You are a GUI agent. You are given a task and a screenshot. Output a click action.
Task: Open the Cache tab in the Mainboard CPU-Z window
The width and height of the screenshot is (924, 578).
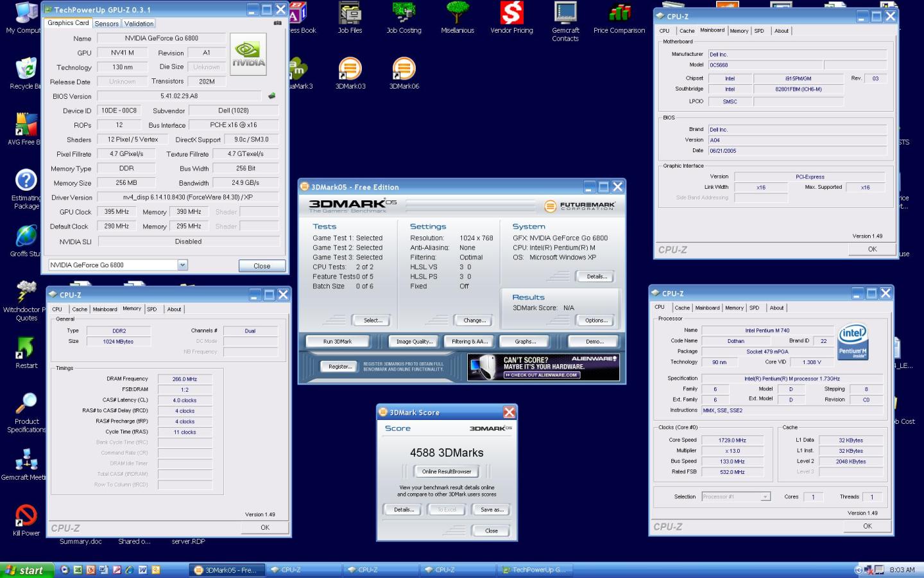(687, 31)
